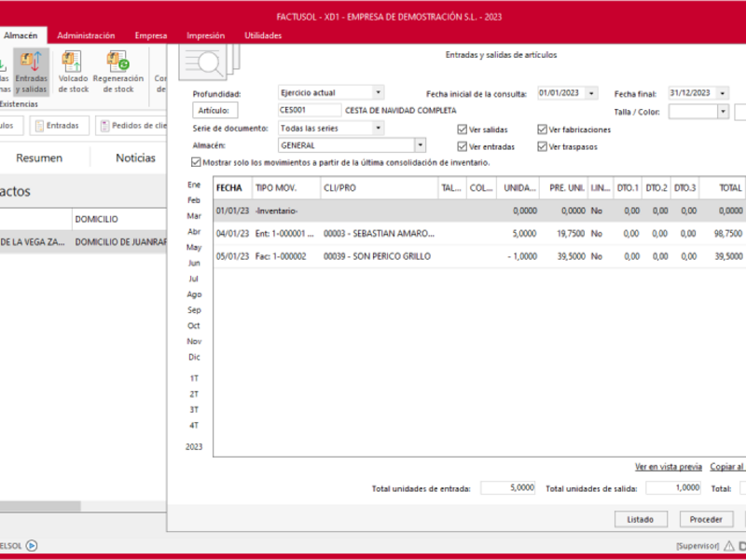The height and width of the screenshot is (560, 746).
Task: Click the magnifier document search icon
Action: tap(207, 63)
